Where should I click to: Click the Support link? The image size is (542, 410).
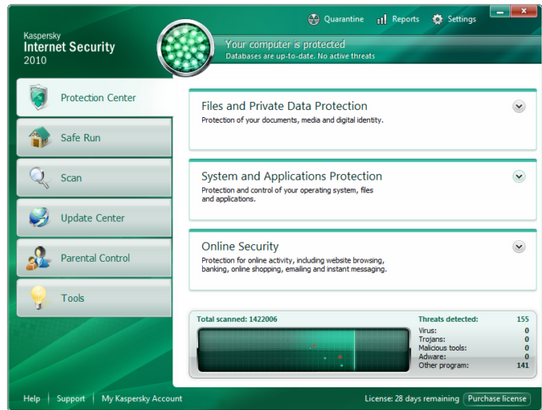71,399
